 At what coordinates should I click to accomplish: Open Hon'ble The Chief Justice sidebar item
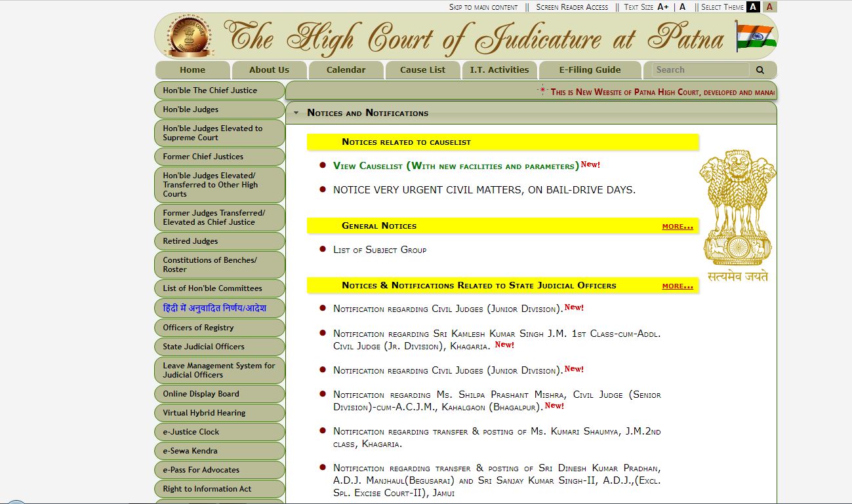[220, 90]
